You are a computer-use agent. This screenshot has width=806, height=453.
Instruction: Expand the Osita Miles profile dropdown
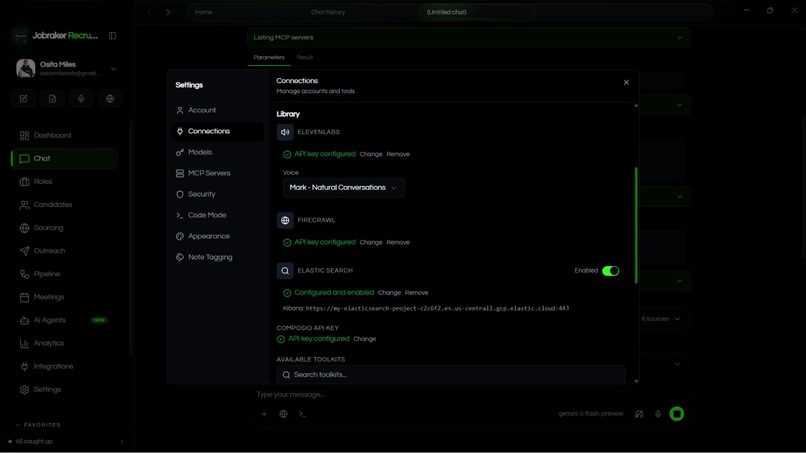[114, 68]
